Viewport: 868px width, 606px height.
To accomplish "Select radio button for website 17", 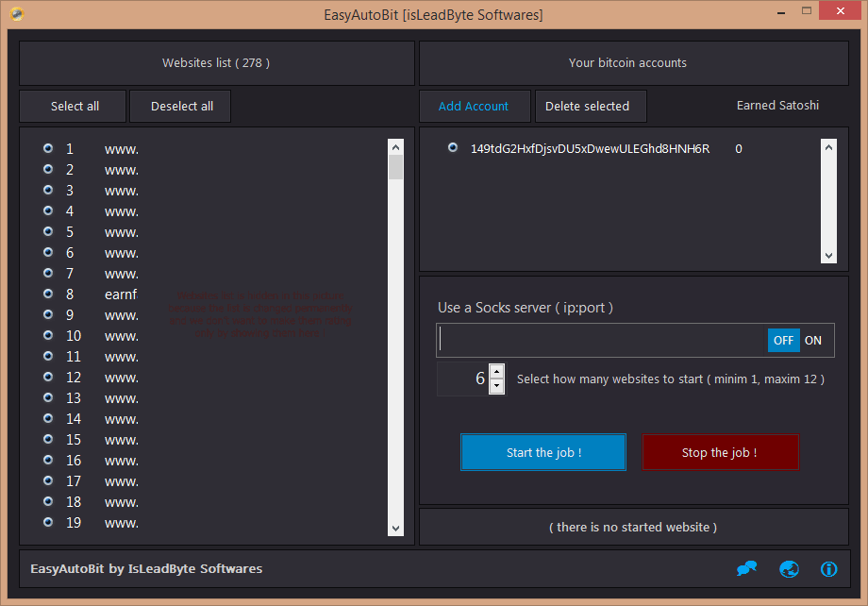I will point(48,480).
